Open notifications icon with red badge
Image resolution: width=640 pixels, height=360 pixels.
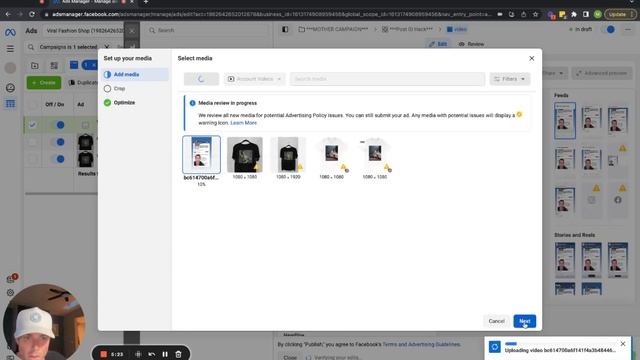(11, 278)
